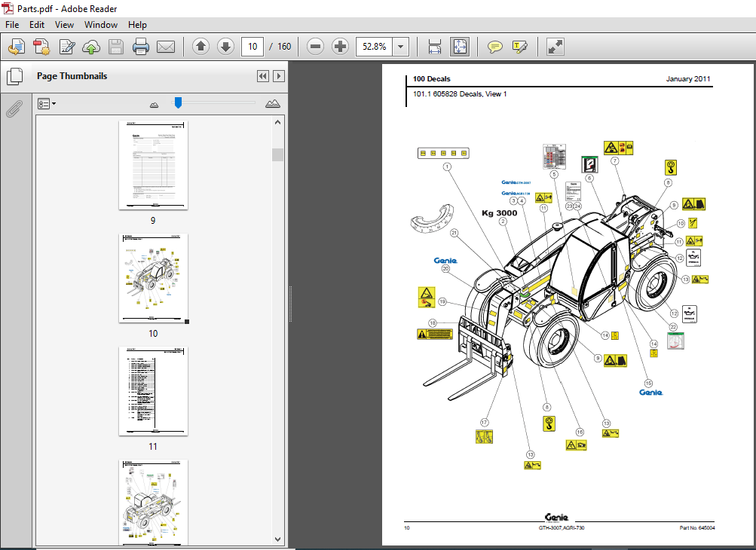Select page 9 thumbnail

(x=153, y=165)
